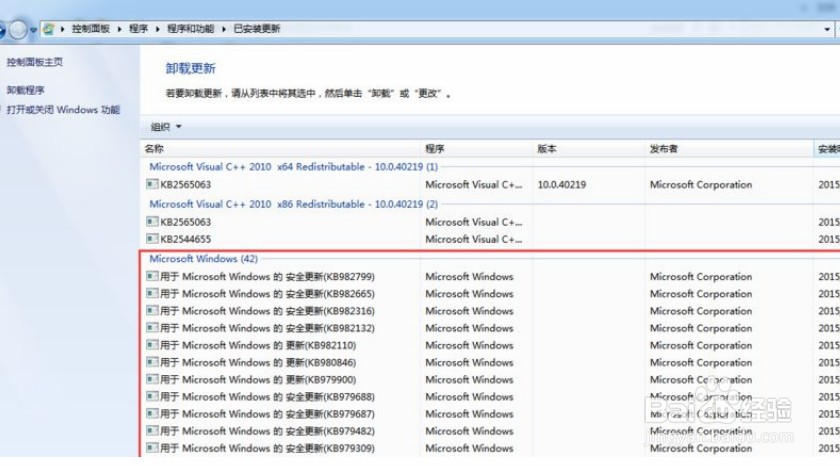Click Microsoft Corporation publisher cell for KB982110
Viewport: 840px width, 466px height.
(x=701, y=345)
